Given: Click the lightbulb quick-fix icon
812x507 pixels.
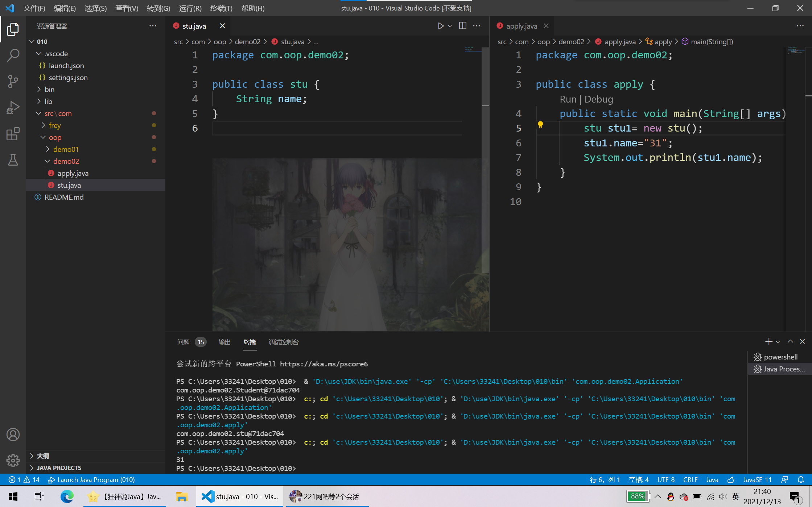Looking at the screenshot, I should point(540,125).
